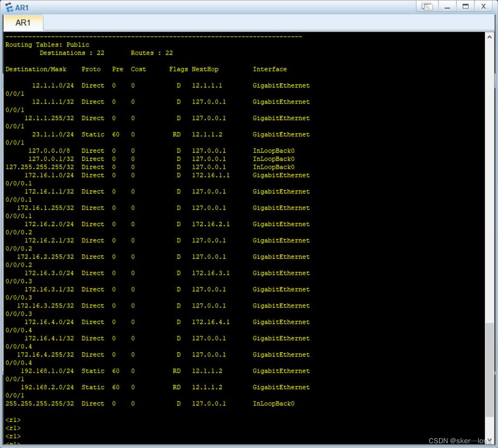The width and height of the screenshot is (498, 448).
Task: Click the 'Interface' column header
Action: (270, 69)
